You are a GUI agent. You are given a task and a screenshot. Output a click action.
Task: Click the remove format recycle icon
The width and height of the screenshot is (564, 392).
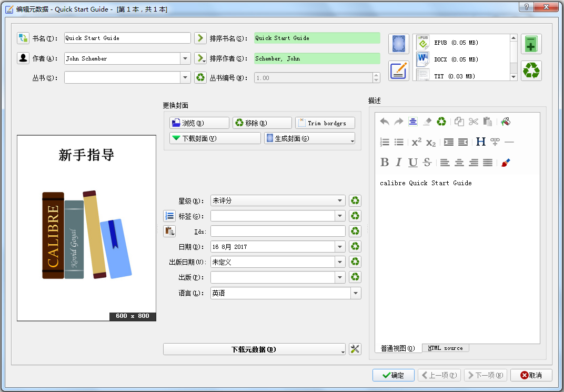tap(531, 71)
